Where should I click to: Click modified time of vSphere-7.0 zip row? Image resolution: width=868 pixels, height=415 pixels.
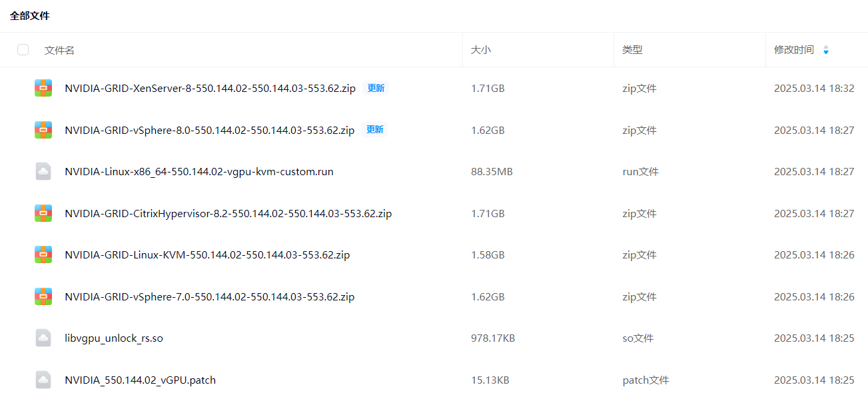(x=814, y=297)
